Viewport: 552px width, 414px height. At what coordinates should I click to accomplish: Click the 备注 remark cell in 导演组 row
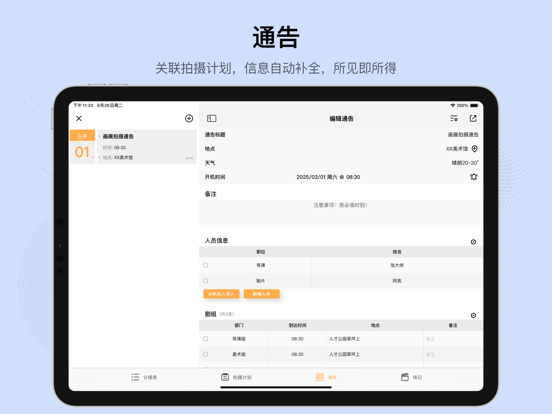tap(453, 339)
